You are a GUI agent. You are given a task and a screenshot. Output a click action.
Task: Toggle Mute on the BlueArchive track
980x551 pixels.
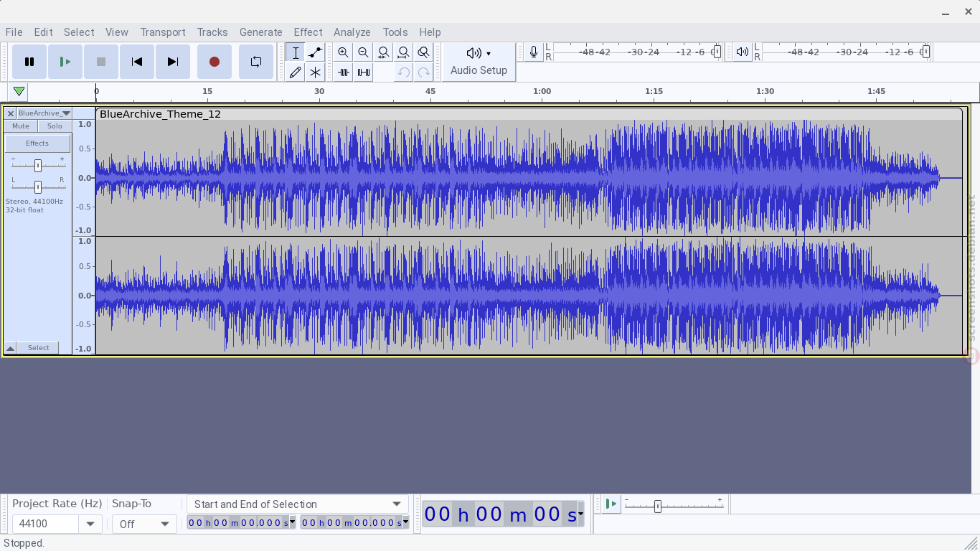(21, 126)
